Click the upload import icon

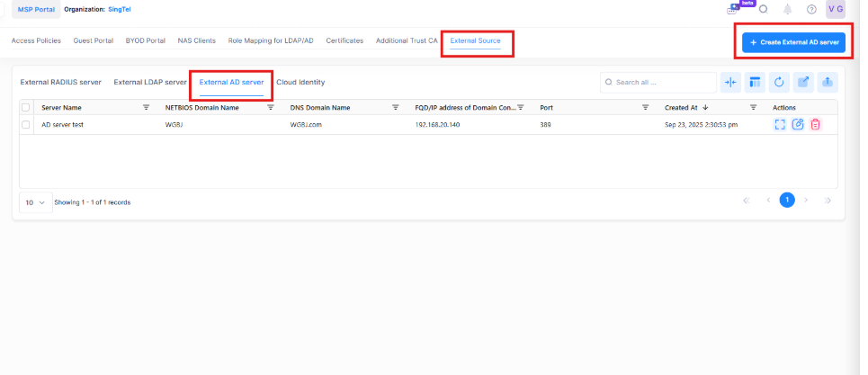coord(828,83)
